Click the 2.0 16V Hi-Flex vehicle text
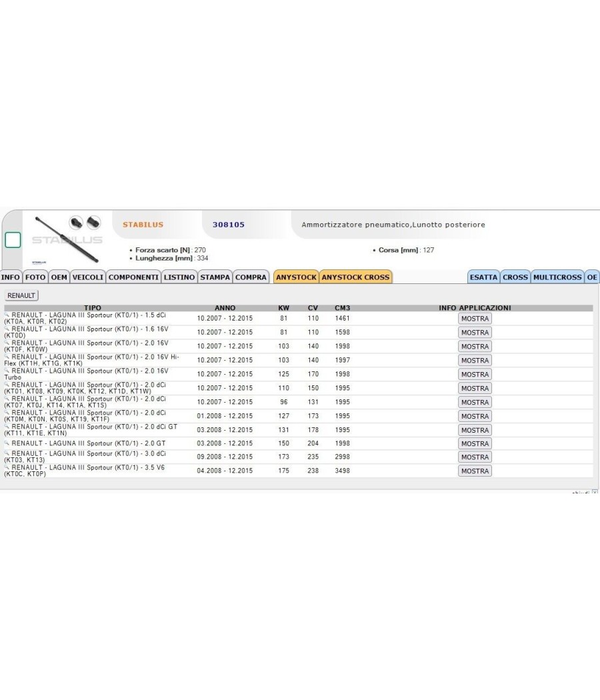Image resolution: width=600 pixels, height=700 pixels. pos(91,360)
